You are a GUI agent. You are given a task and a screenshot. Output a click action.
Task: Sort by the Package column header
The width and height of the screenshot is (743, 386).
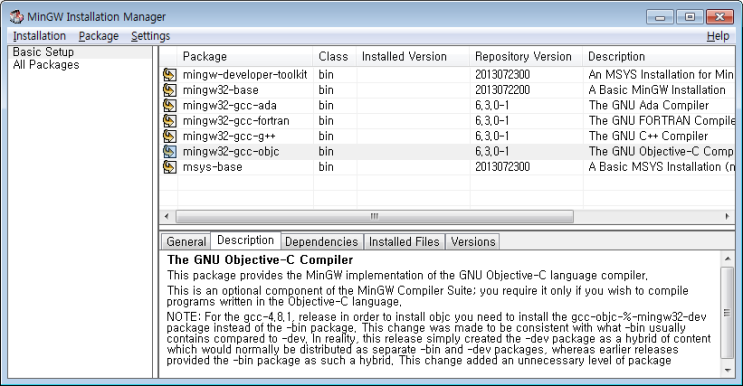pos(245,56)
